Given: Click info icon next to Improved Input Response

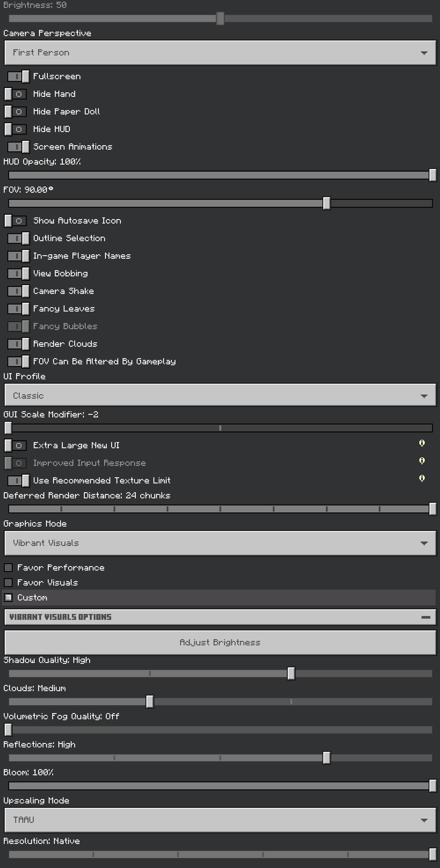Looking at the screenshot, I should click(422, 461).
